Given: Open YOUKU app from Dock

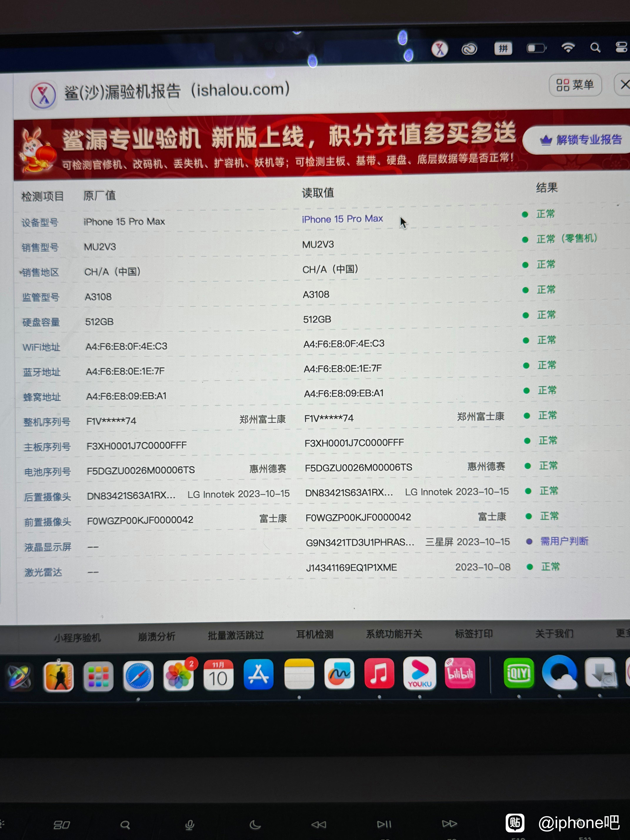Looking at the screenshot, I should pos(420,673).
